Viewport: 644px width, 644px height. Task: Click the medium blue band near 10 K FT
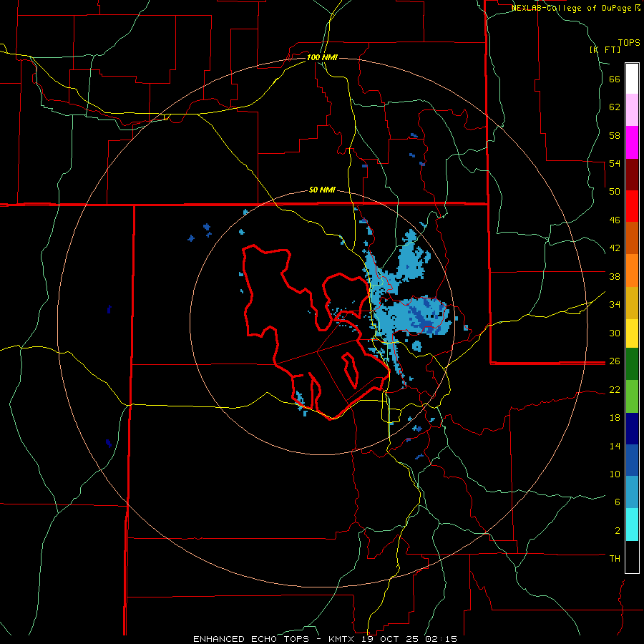[632, 460]
